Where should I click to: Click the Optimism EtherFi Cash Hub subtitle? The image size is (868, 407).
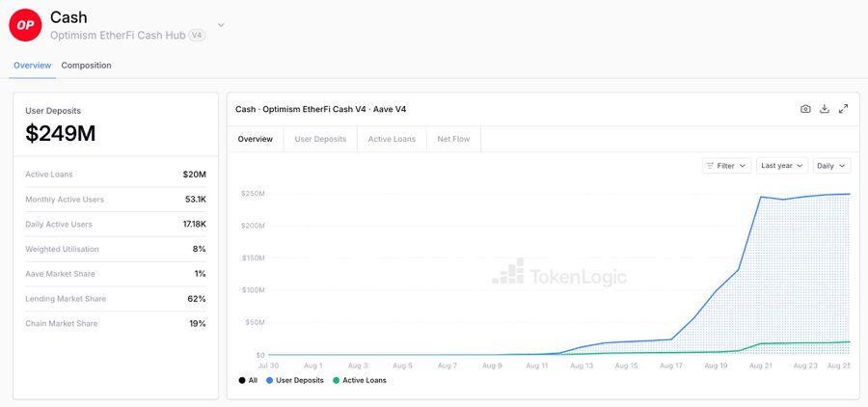[118, 35]
